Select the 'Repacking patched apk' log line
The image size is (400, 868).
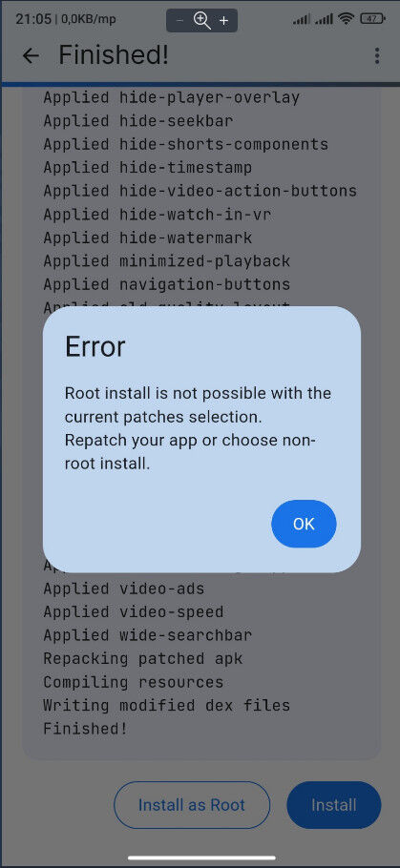click(x=143, y=659)
